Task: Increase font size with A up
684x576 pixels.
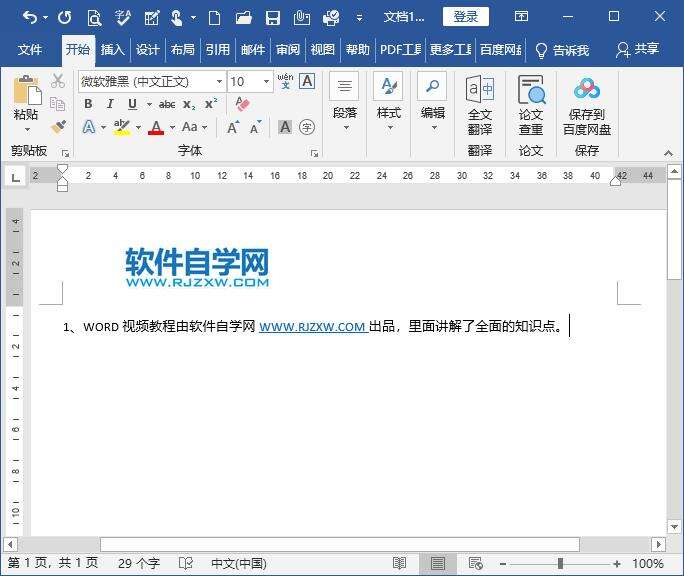Action: [x=233, y=127]
